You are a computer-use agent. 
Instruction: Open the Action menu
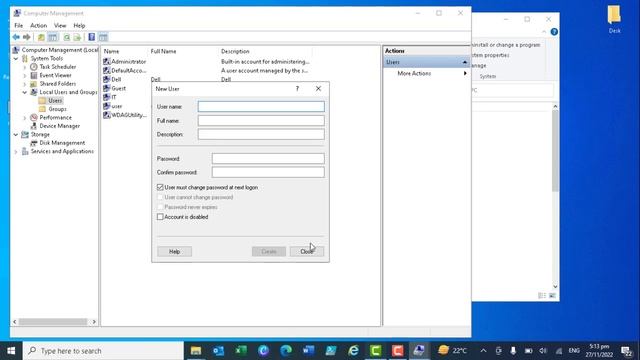click(x=38, y=25)
